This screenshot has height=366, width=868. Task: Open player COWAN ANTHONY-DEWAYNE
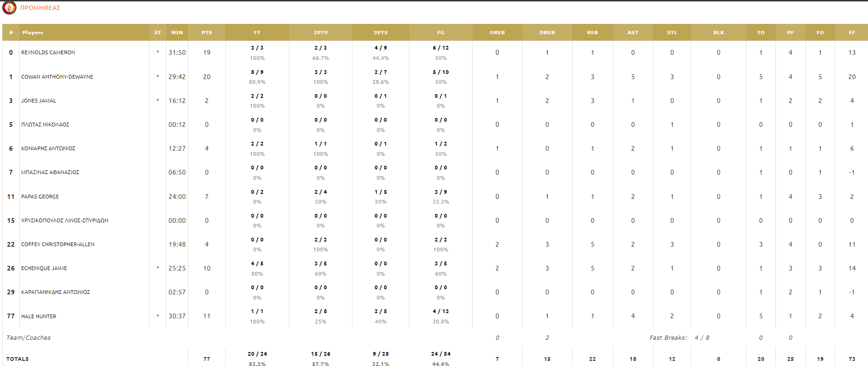click(57, 77)
